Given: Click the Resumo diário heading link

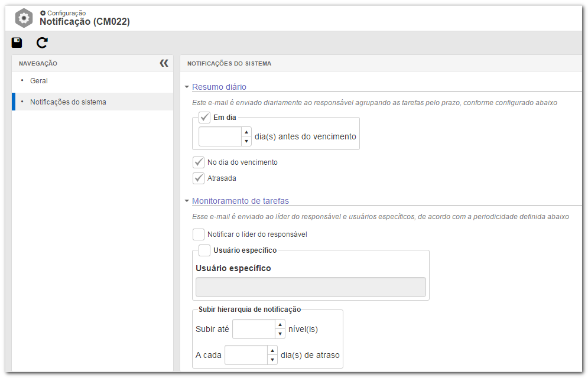Looking at the screenshot, I should pos(219,87).
